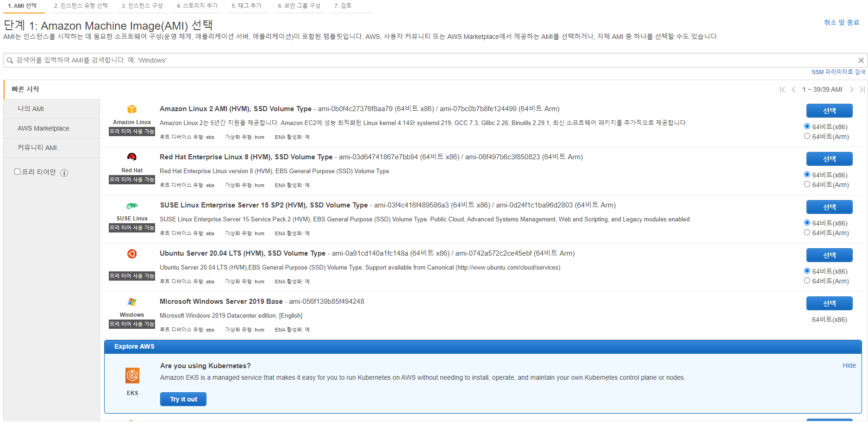Click Microsoft Windows Server 2019 Base title
This screenshot has width=868, height=433.
click(221, 301)
